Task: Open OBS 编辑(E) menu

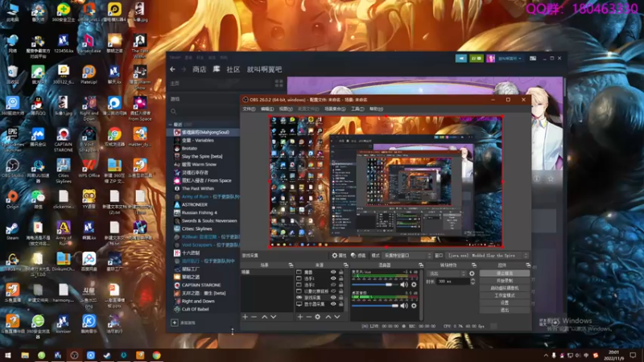Action: point(267,109)
